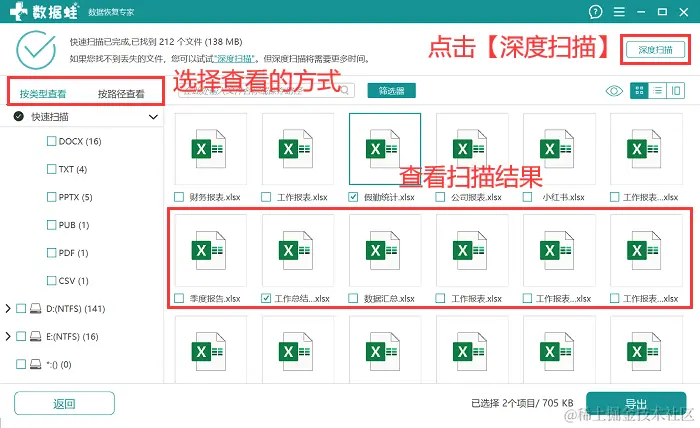Click the 导出 export button
This screenshot has width=700, height=428.
(x=636, y=403)
